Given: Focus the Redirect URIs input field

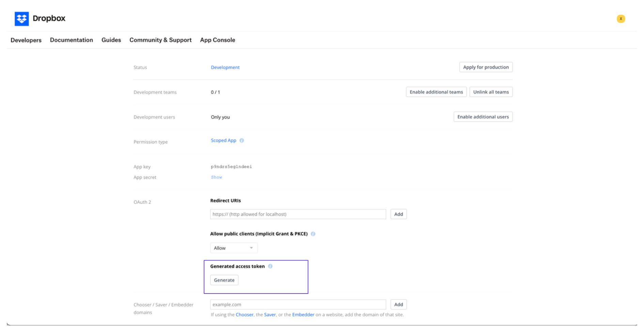Looking at the screenshot, I should tap(298, 214).
